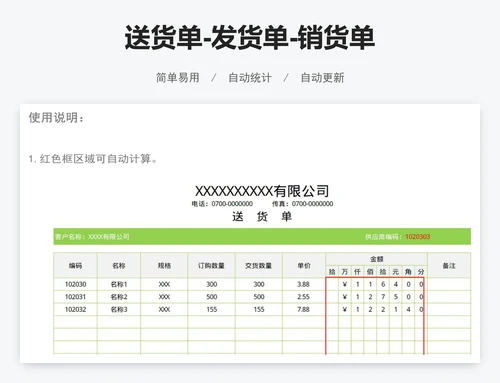Click 交货数量 value 300 in row 102030
The image size is (500, 383).
[x=259, y=284]
